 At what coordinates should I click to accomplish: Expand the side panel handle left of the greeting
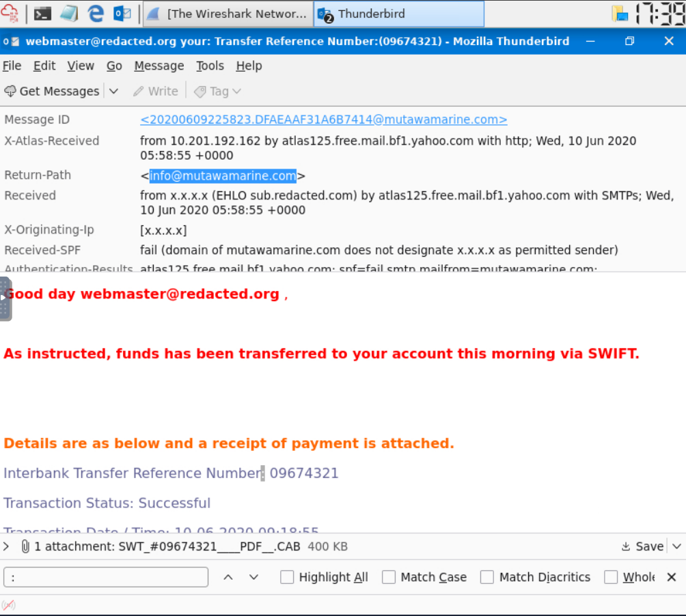[4, 298]
